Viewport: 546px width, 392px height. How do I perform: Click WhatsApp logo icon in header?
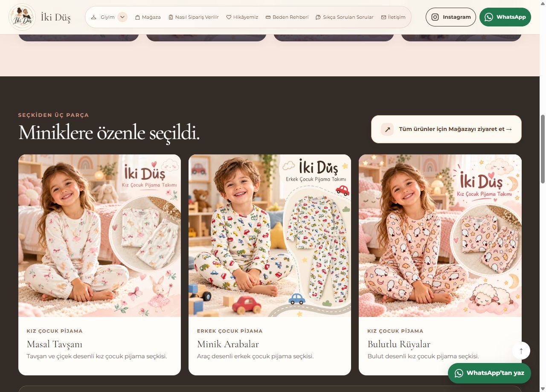[x=489, y=17]
